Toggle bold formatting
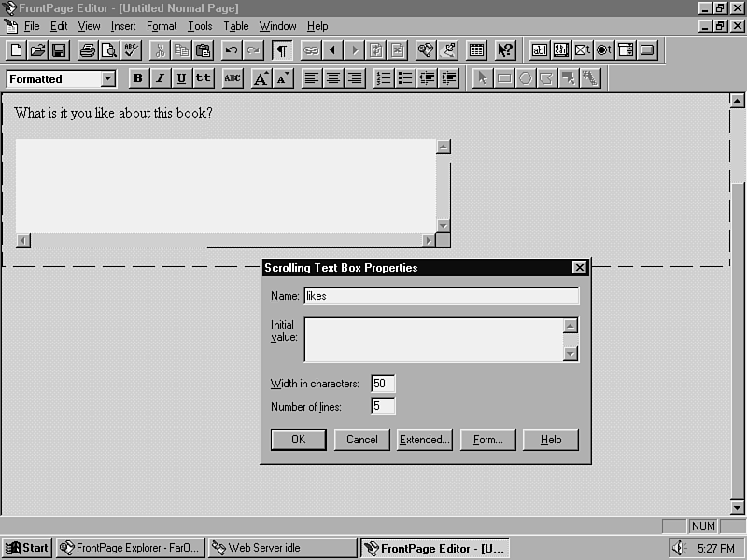 click(138, 78)
